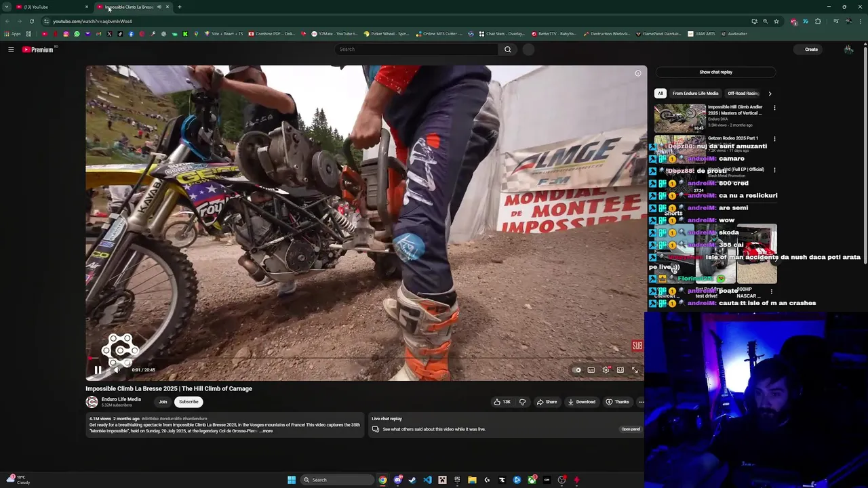Open more actions menu beside Thanks
Image resolution: width=868 pixels, height=488 pixels.
tap(642, 402)
